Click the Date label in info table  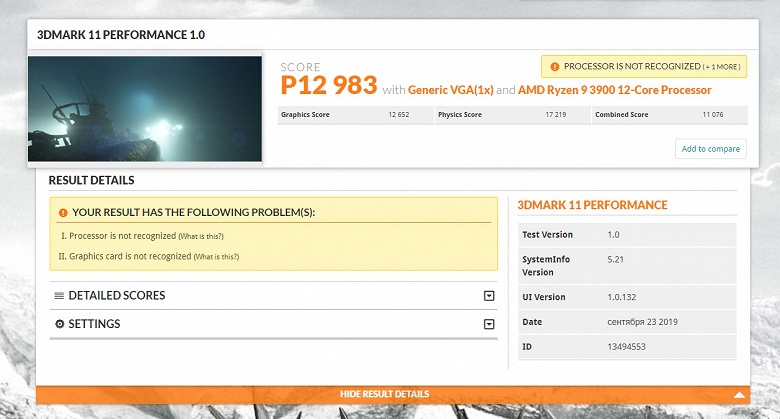[x=532, y=322]
